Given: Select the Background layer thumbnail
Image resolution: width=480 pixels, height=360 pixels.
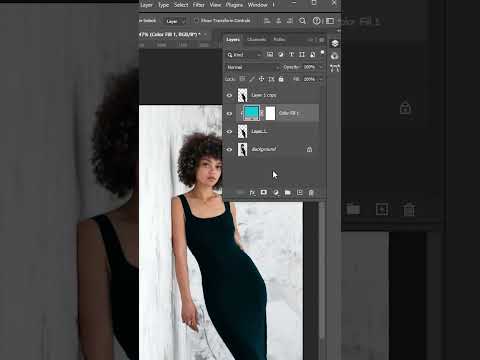Looking at the screenshot, I should [242, 149].
